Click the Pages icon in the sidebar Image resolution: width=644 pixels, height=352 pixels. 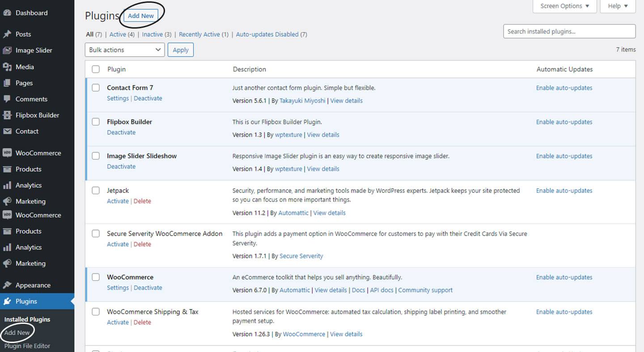(7, 83)
